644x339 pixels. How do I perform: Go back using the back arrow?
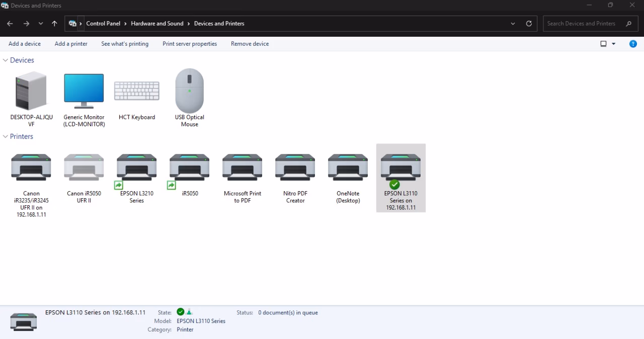(x=10, y=24)
